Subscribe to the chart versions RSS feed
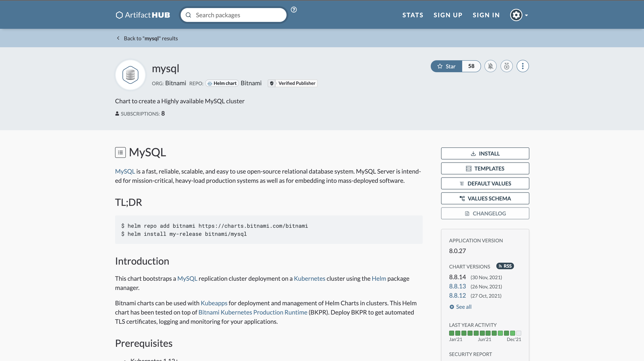 pos(505,266)
